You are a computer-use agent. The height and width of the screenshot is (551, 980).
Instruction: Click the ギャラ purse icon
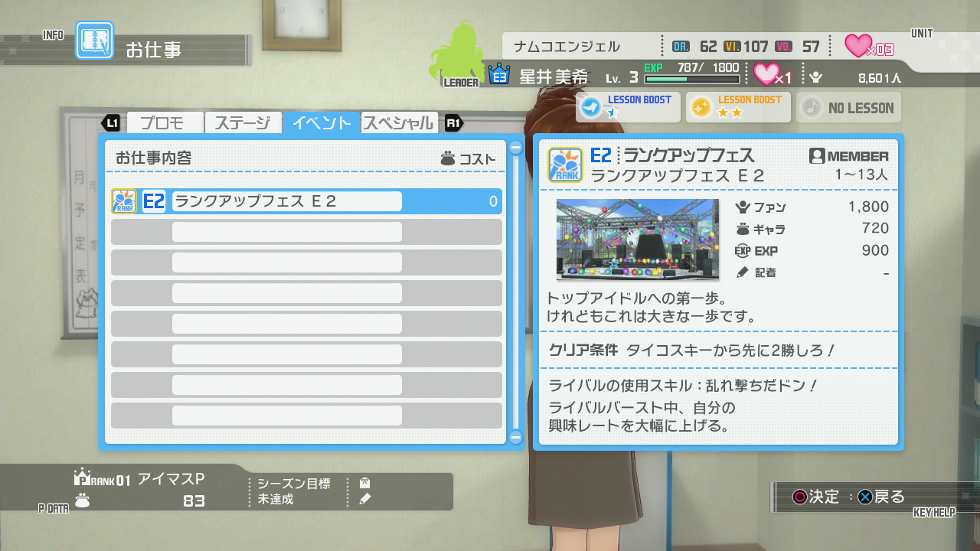coord(742,229)
